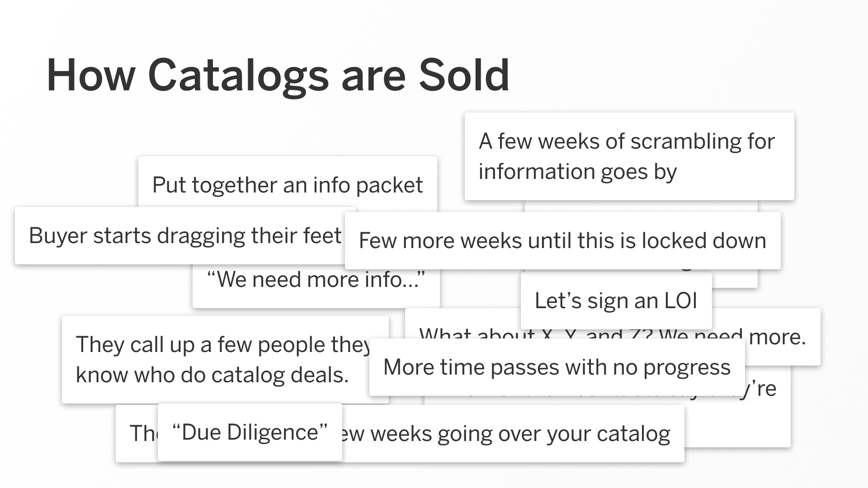Click 'Few more weeks until this is locked down'

click(x=562, y=241)
